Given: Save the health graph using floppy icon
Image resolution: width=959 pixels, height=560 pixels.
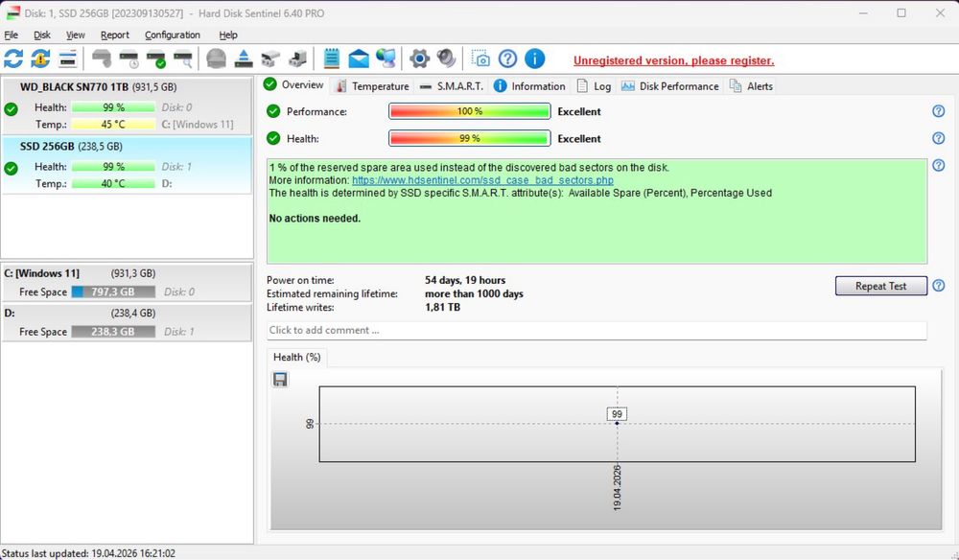Looking at the screenshot, I should coord(280,380).
